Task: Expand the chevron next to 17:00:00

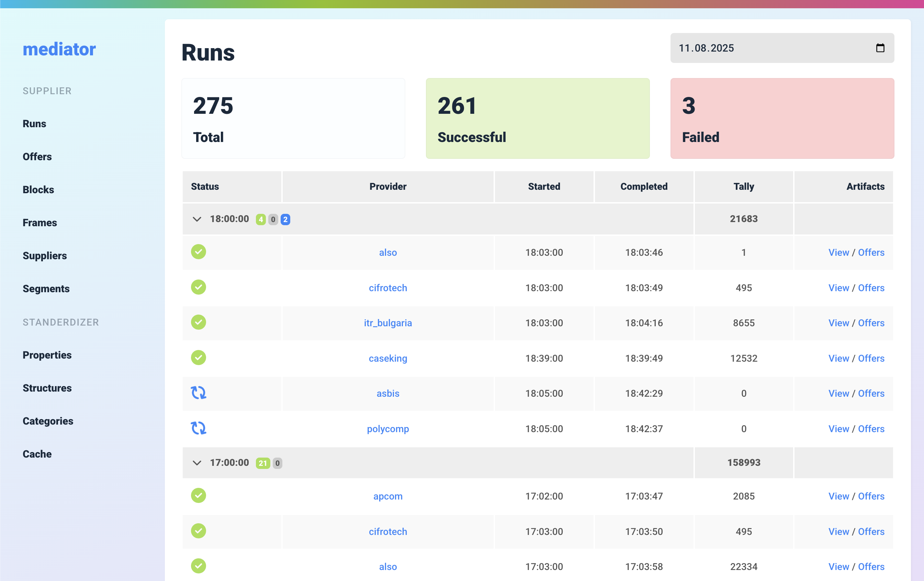Action: [197, 462]
